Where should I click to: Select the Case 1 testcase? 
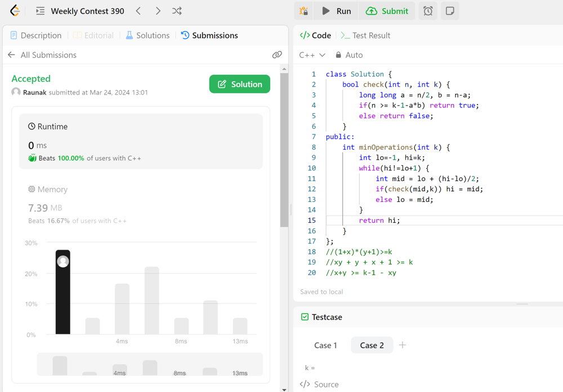pyautogui.click(x=325, y=345)
